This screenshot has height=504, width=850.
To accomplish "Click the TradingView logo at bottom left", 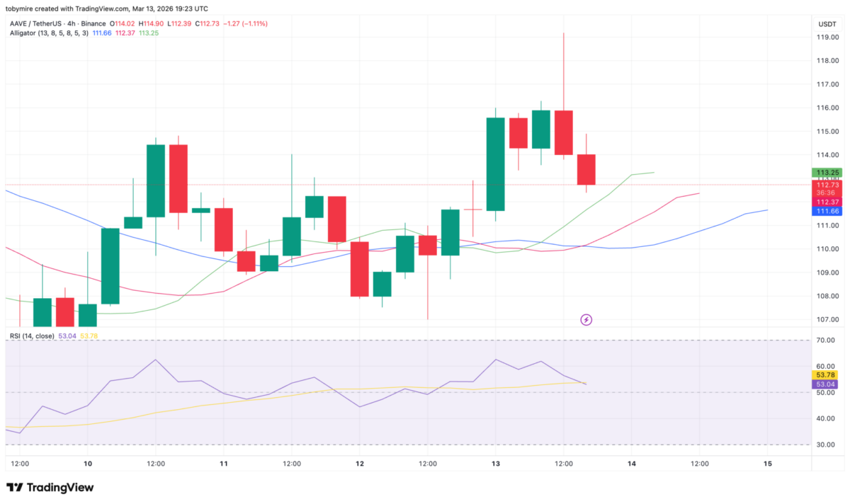I will [x=50, y=488].
